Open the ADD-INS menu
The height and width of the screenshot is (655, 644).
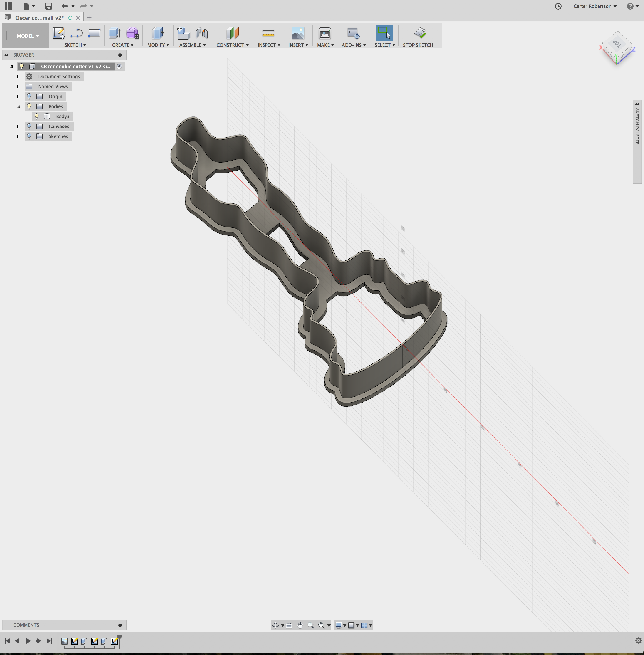click(354, 45)
